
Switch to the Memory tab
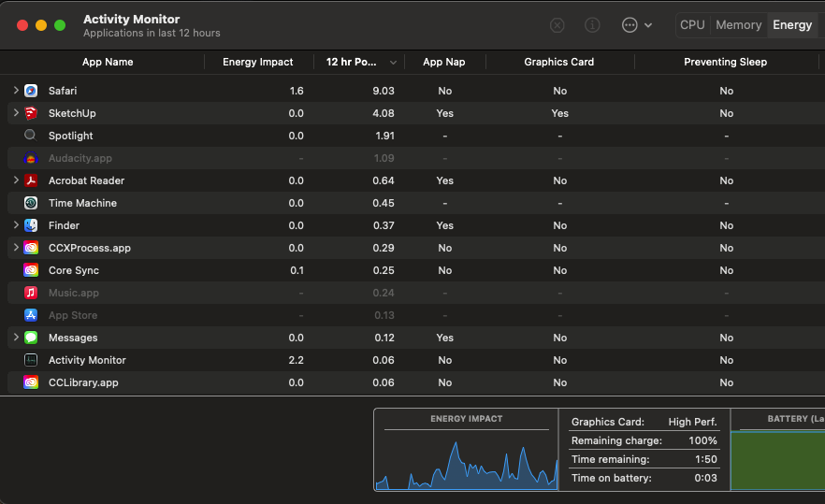[739, 24]
